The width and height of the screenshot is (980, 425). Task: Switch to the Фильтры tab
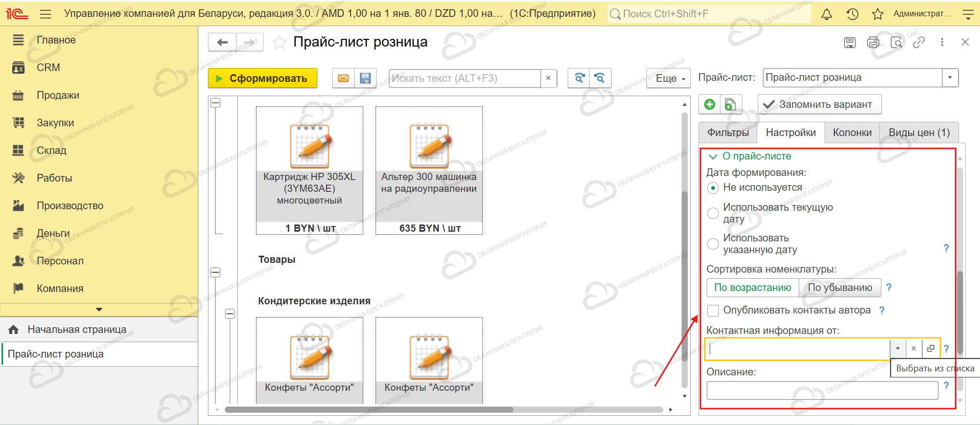pos(728,132)
